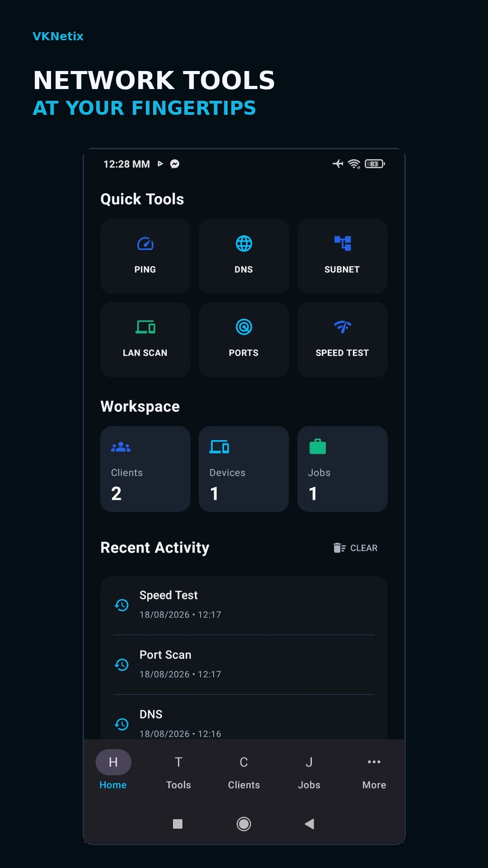Click the Speed Test timestamp 12:17
This screenshot has height=868, width=488.
(180, 614)
